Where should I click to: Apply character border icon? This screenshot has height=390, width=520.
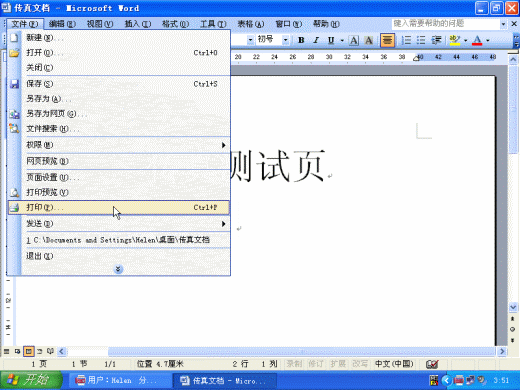point(354,40)
